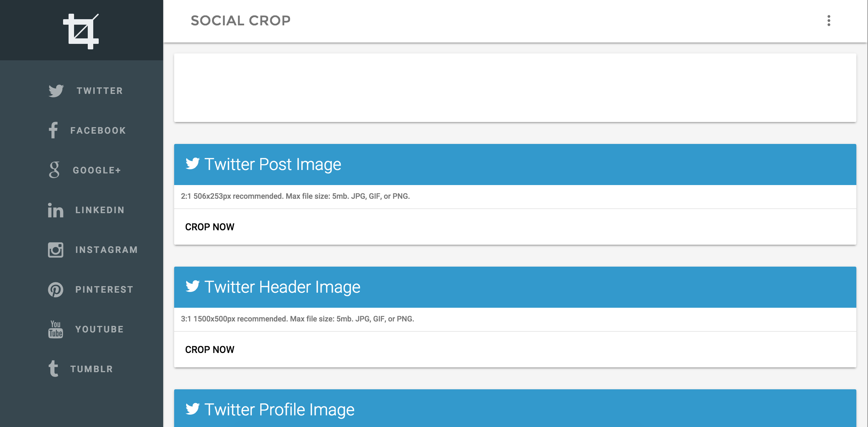Click the Social Crop logo
This screenshot has width=868, height=427.
point(81,31)
